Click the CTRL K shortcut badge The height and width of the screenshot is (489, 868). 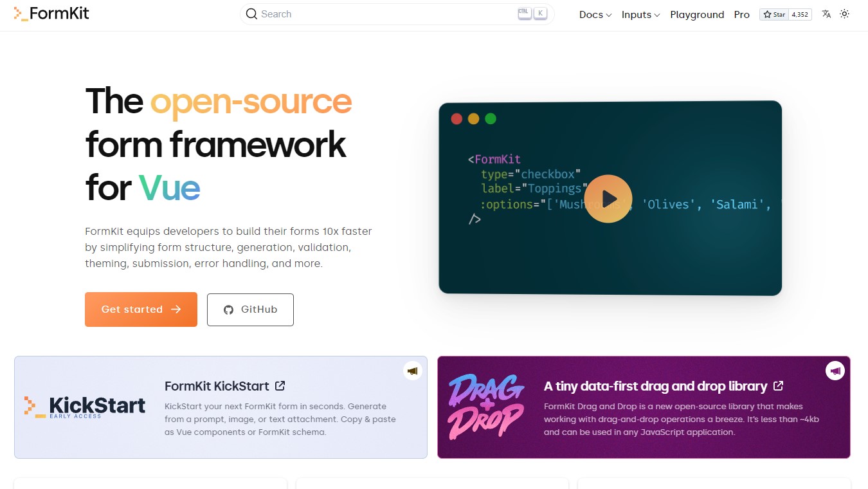tap(532, 14)
